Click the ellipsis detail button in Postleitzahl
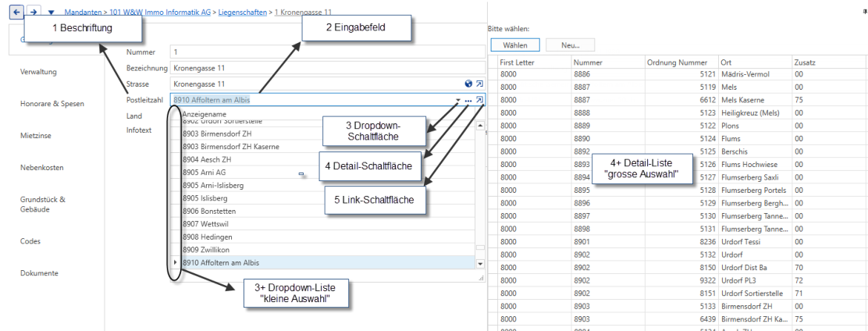The image size is (868, 331). pyautogui.click(x=468, y=100)
